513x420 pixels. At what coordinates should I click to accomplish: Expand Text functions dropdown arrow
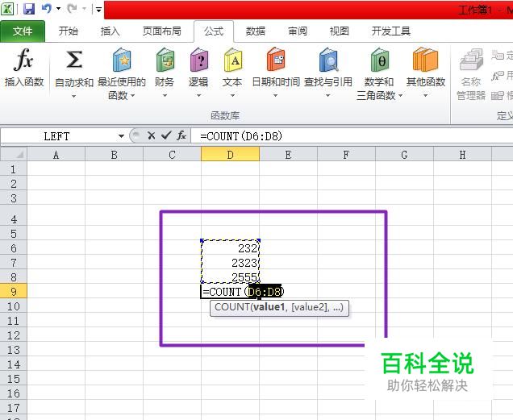click(232, 96)
